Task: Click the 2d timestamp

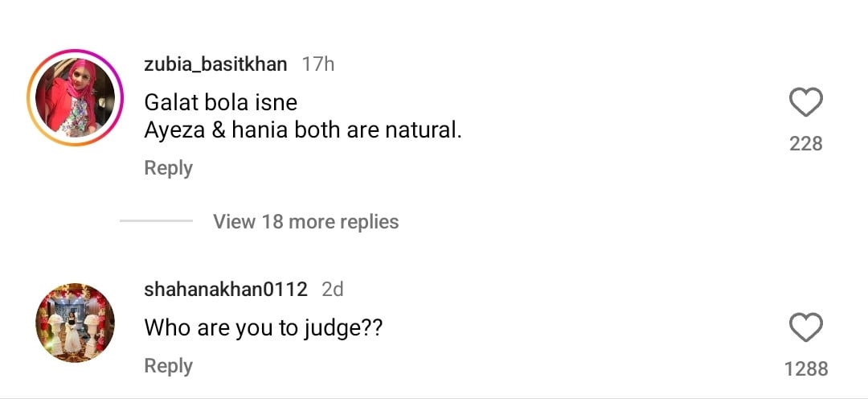Action: pos(333,290)
